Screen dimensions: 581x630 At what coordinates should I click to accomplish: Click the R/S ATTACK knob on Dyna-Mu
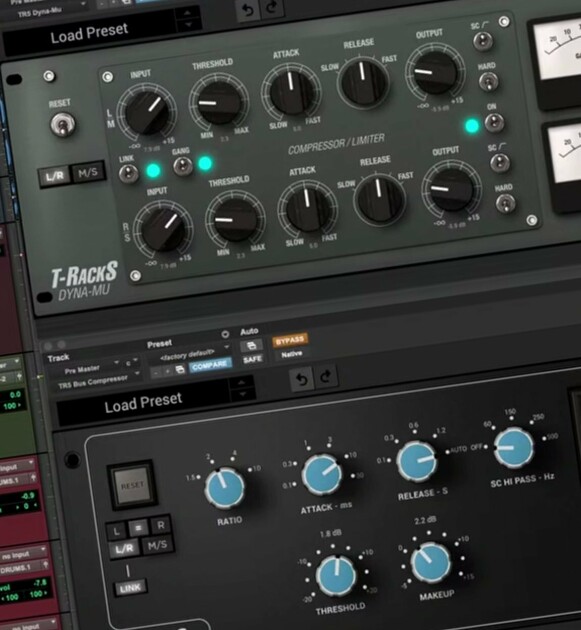click(308, 209)
